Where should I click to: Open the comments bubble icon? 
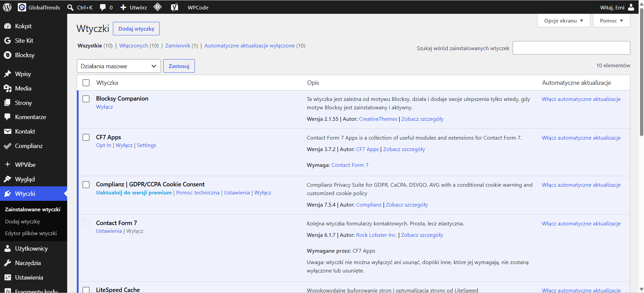103,7
